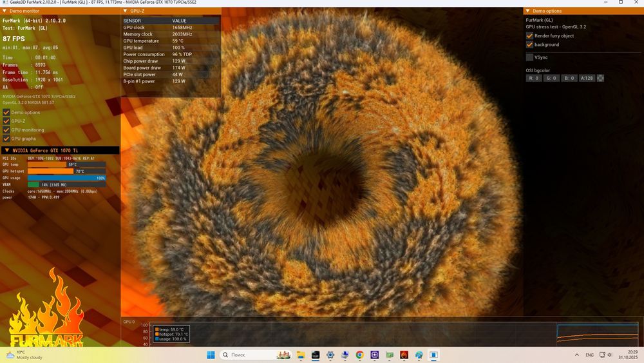
Task: Show hidden system tray icons
Action: tap(576, 355)
